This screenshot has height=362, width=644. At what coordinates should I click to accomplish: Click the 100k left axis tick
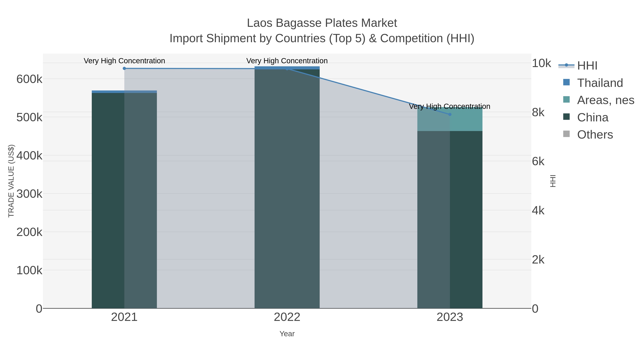[29, 270]
